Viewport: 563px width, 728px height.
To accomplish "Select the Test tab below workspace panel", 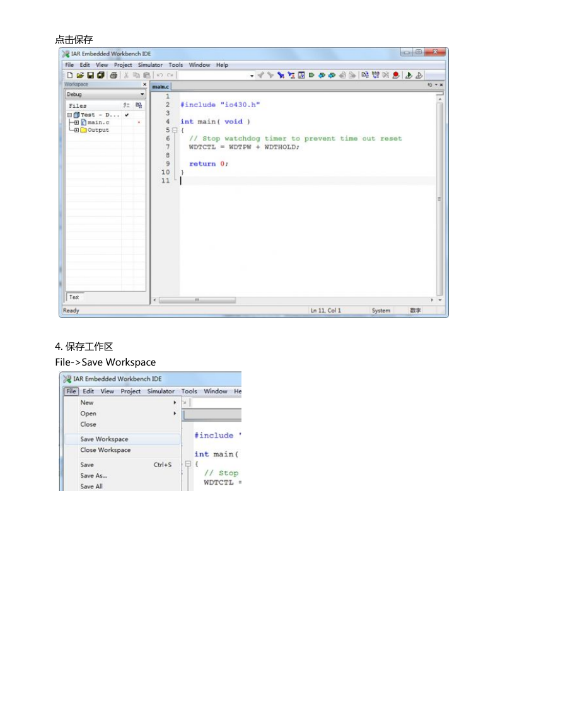I will point(74,297).
